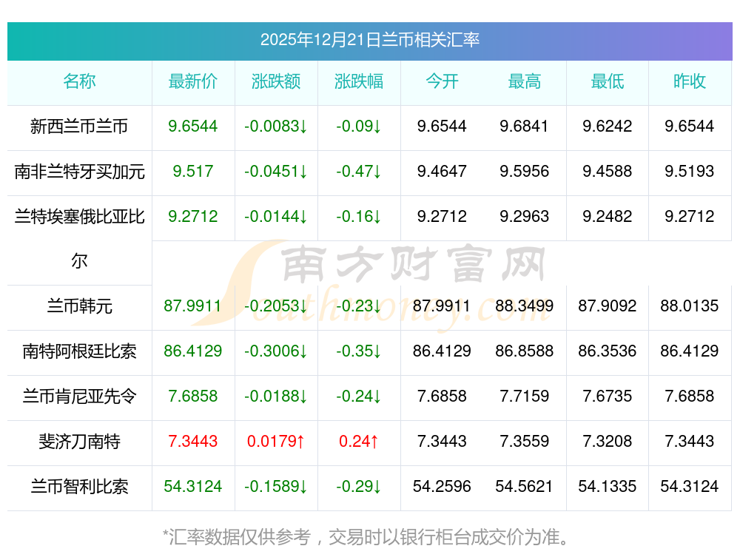Click the red change percent 0.24↑
This screenshot has width=740, height=560.
pos(359,442)
